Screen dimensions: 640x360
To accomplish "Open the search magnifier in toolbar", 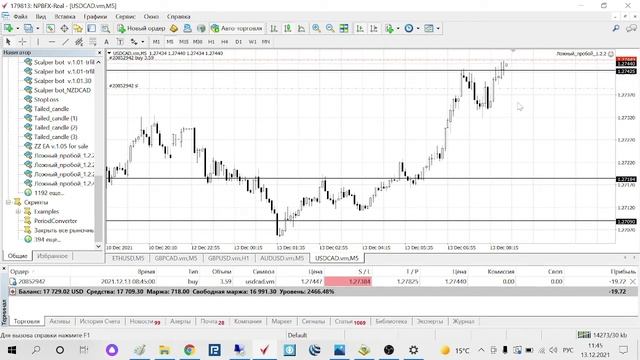I will point(616,28).
